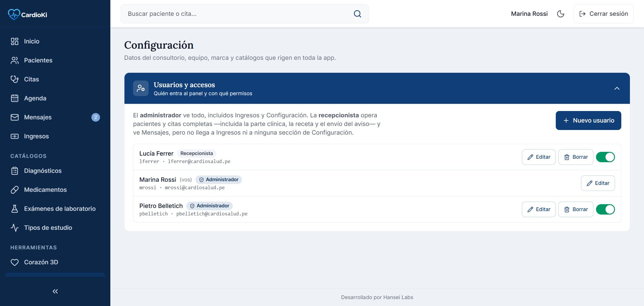
Task: Click the shield icon beside Marina Rossi's Administrador
Action: pos(201,180)
